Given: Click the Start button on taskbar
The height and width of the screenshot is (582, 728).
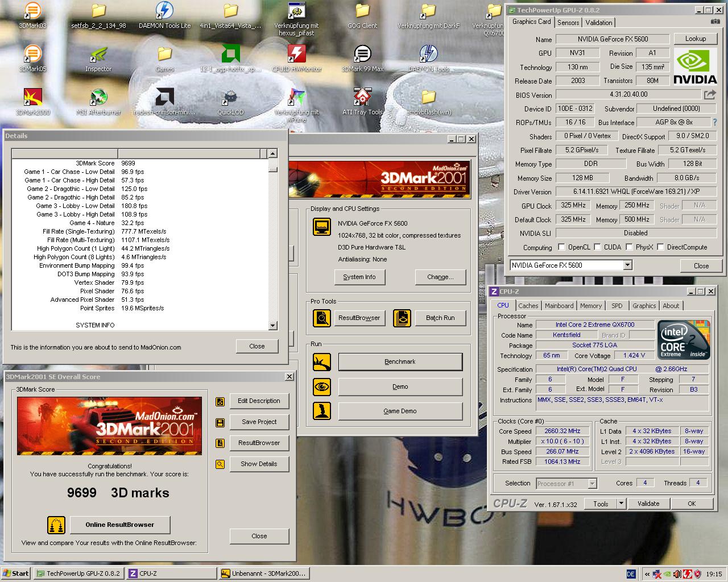Looking at the screenshot, I should [x=16, y=573].
